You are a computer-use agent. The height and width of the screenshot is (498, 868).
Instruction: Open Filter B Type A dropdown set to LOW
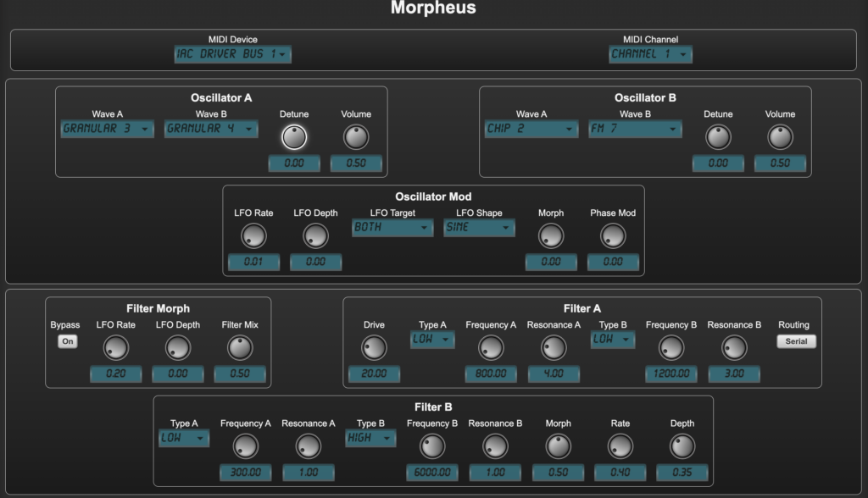coord(185,438)
